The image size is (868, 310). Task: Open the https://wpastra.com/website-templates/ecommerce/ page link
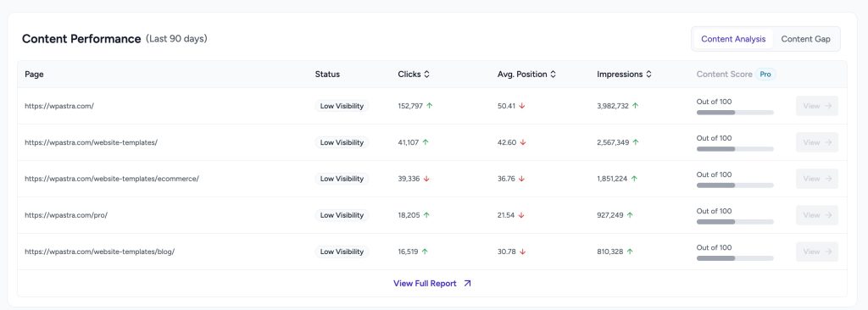(x=112, y=179)
